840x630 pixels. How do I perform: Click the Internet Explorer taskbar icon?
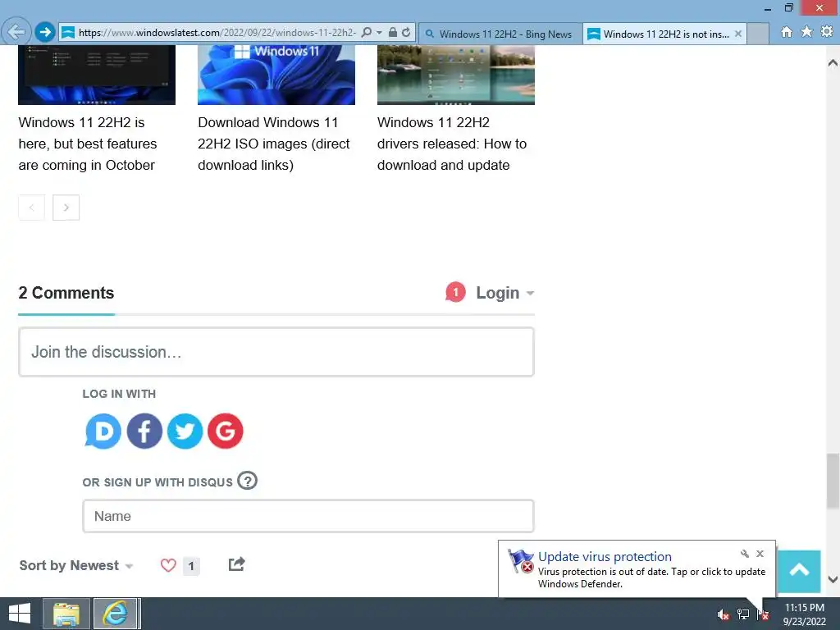click(x=116, y=614)
